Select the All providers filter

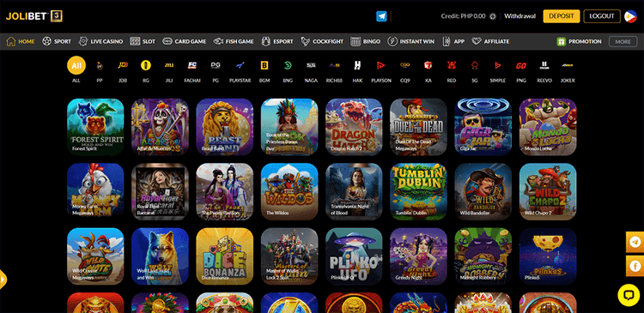tap(76, 66)
